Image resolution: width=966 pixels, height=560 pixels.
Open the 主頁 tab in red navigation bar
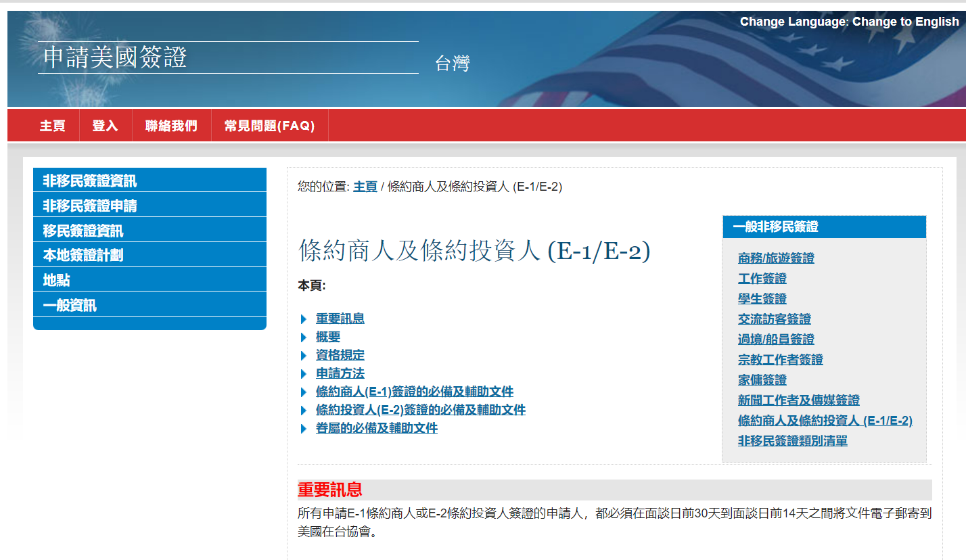tap(52, 126)
